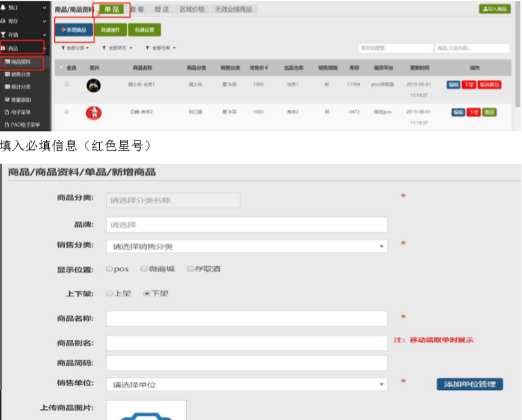Switch to the 无效业绩商品 tab

pos(234,9)
